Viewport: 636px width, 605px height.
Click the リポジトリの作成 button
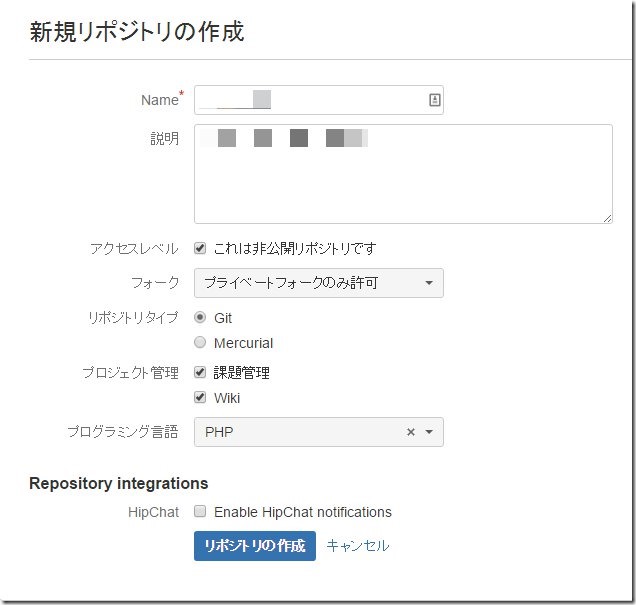point(255,546)
